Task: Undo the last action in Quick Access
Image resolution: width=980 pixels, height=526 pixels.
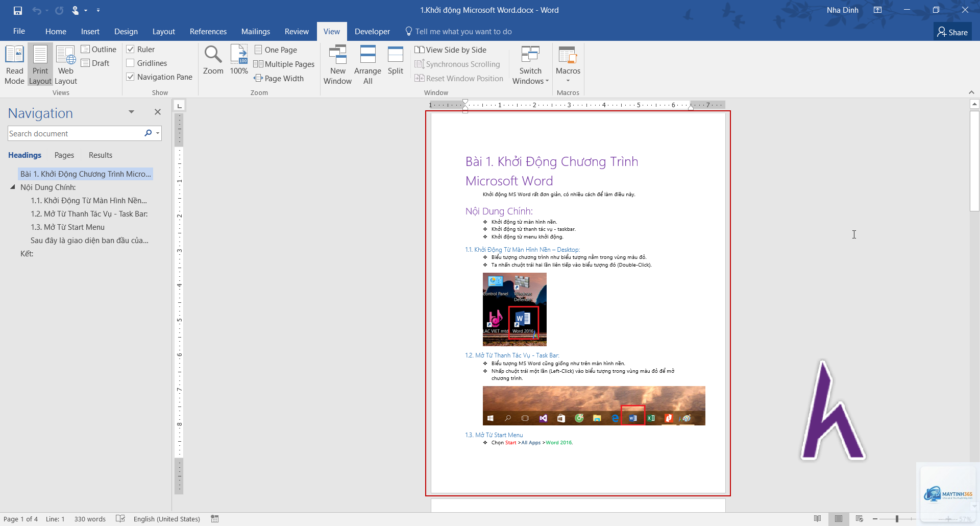Action: [37, 10]
